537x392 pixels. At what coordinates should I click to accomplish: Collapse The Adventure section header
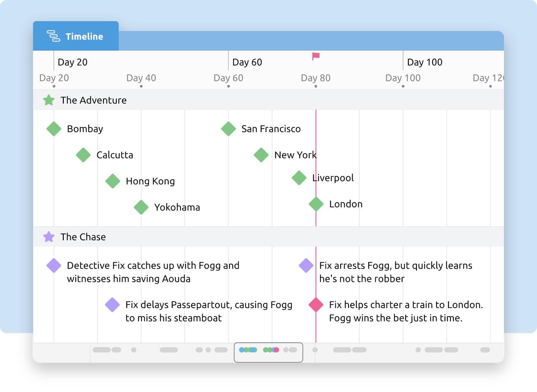tap(93, 100)
